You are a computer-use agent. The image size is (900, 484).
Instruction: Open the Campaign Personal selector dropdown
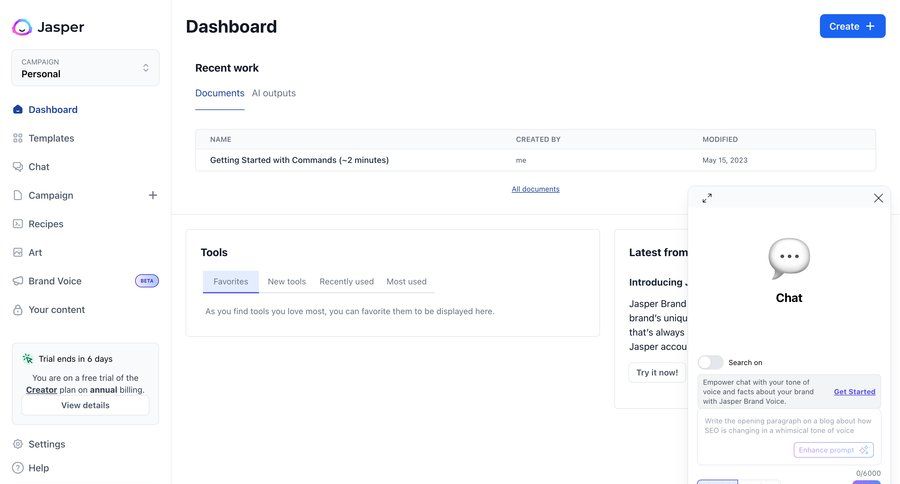[x=86, y=68]
